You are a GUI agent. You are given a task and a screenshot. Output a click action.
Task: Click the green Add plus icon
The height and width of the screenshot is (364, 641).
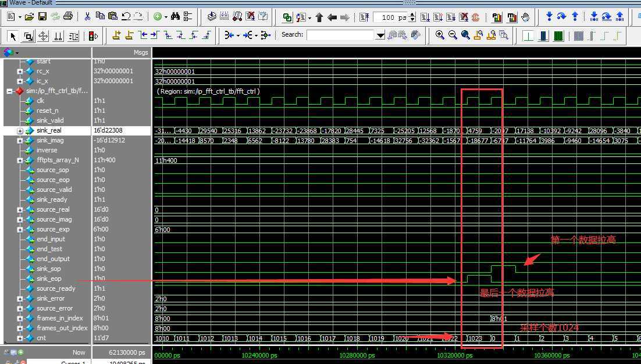tap(158, 17)
